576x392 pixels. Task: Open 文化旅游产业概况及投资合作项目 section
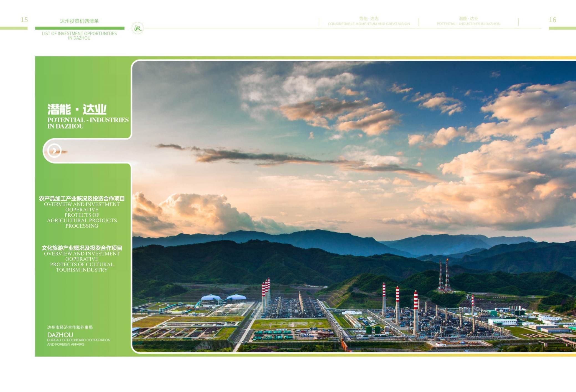click(x=82, y=248)
